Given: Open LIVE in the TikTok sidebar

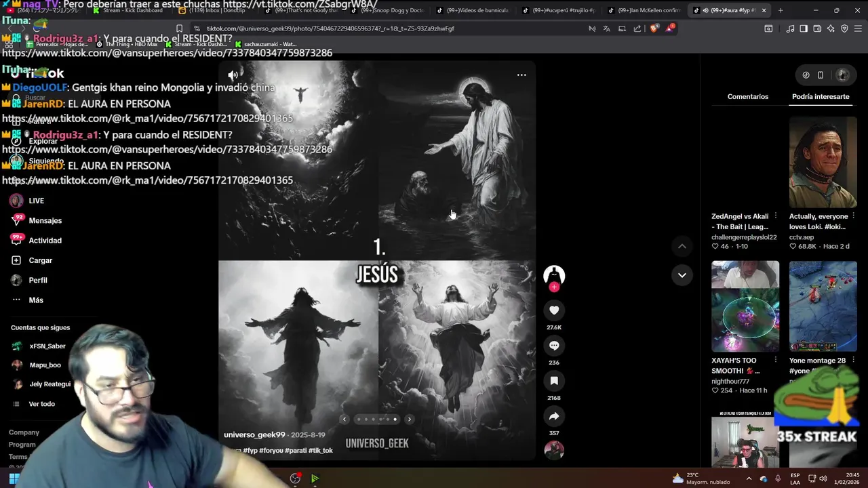Looking at the screenshot, I should pos(27,201).
